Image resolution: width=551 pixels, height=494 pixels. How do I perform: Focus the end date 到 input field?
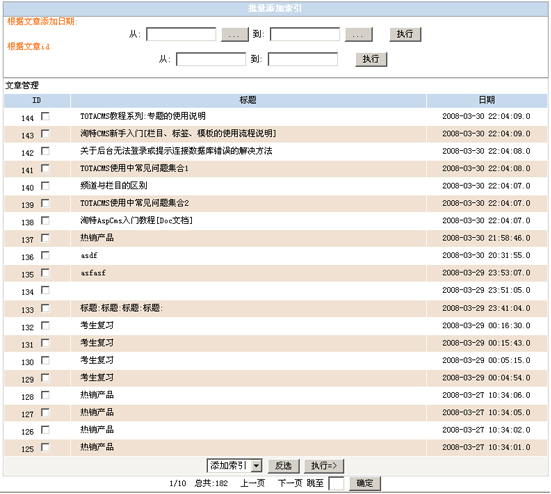coord(305,34)
